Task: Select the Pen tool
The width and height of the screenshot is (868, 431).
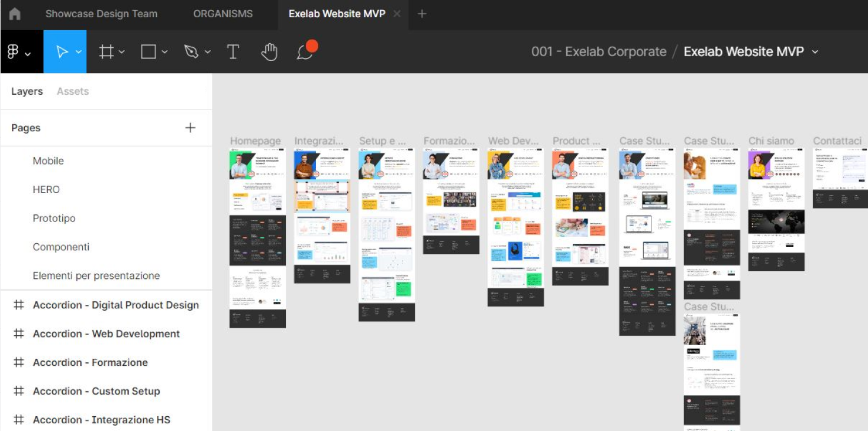Action: [x=191, y=52]
